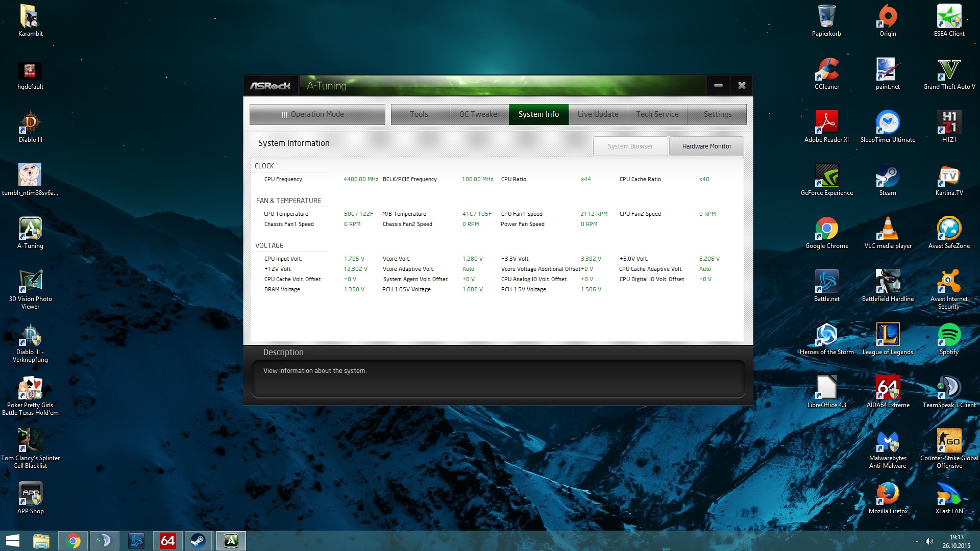Open the Operation Mode section
This screenshot has height=551, width=980.
pyautogui.click(x=317, y=114)
